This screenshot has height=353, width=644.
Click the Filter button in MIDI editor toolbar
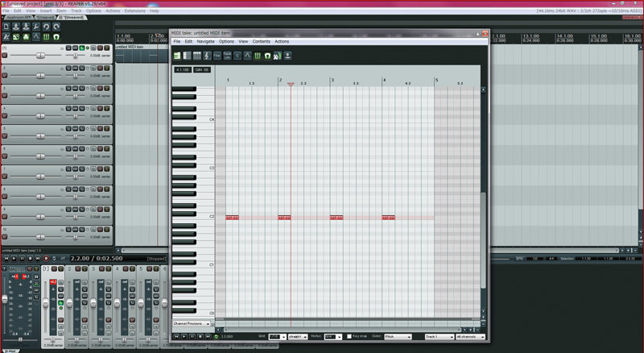(x=217, y=55)
